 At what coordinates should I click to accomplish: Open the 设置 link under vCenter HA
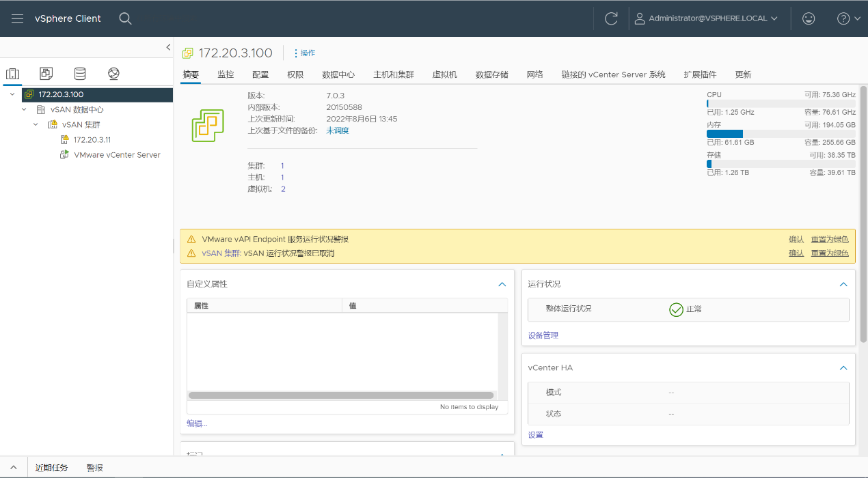click(x=536, y=435)
